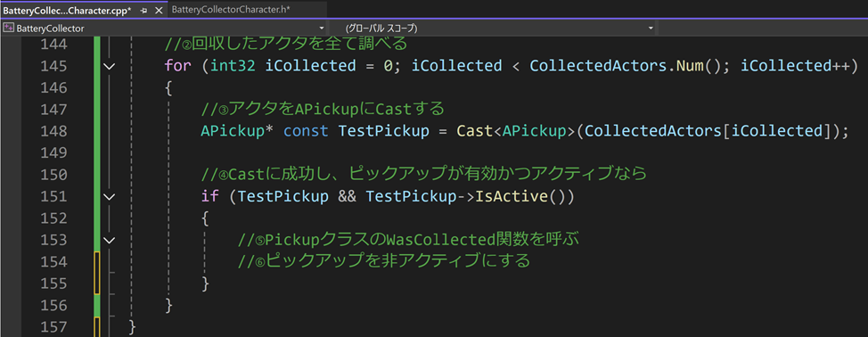
Task: Collapse the if block at line 151
Action: coord(110,196)
